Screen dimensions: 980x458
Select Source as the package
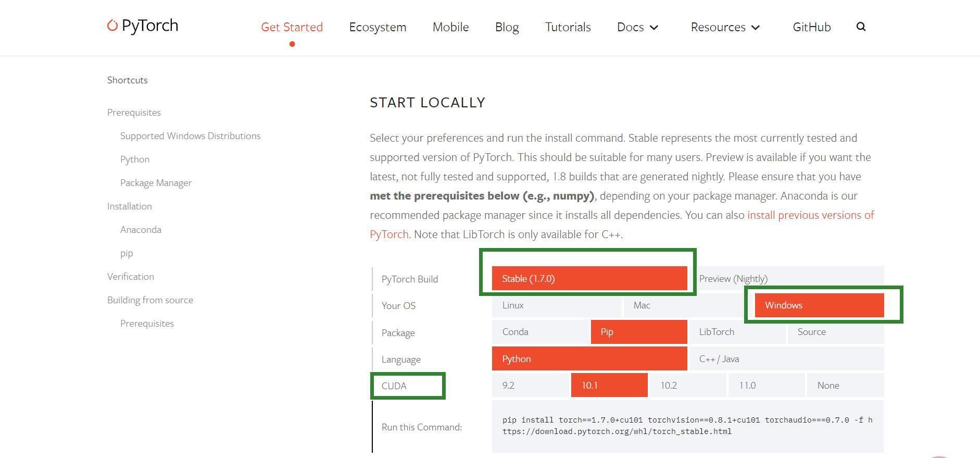836,332
